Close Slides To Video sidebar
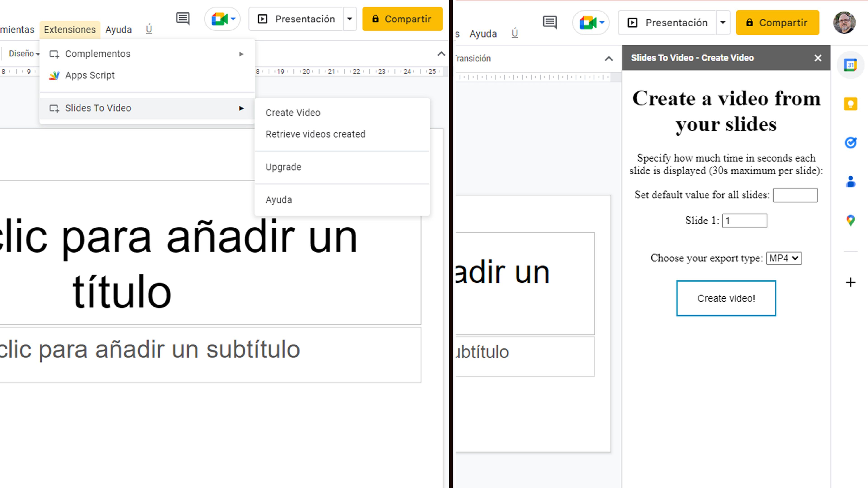 tap(818, 58)
